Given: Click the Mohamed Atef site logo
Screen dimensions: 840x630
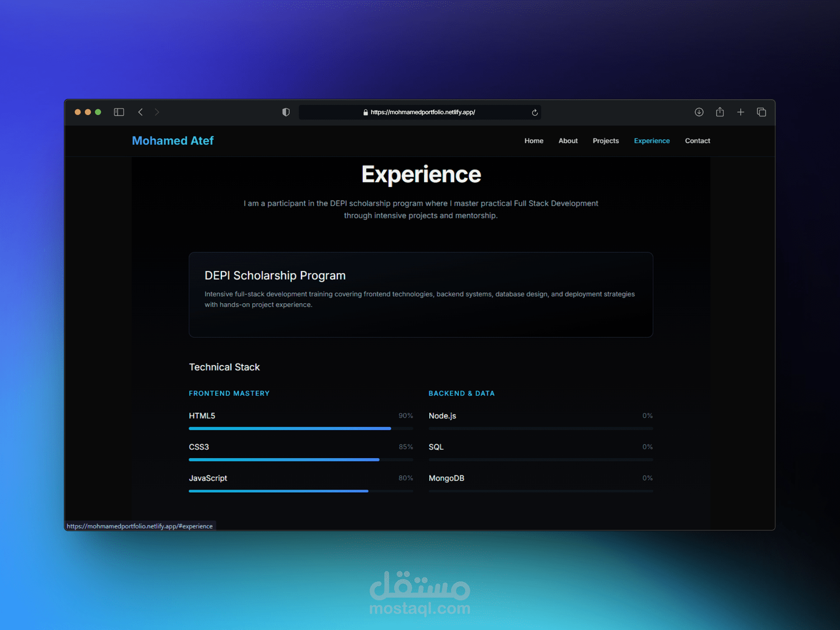Looking at the screenshot, I should tap(173, 141).
